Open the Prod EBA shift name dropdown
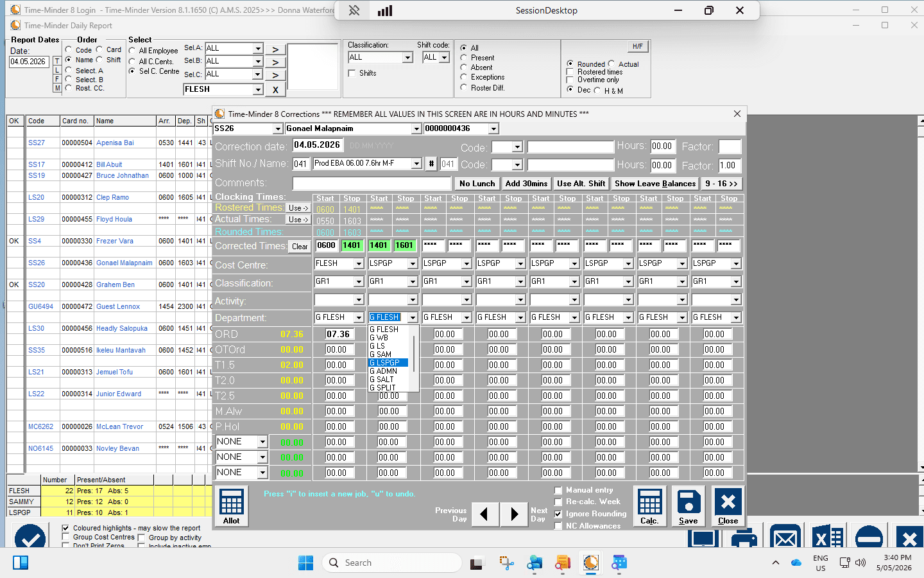Viewport: 924px width, 578px height. [x=416, y=164]
